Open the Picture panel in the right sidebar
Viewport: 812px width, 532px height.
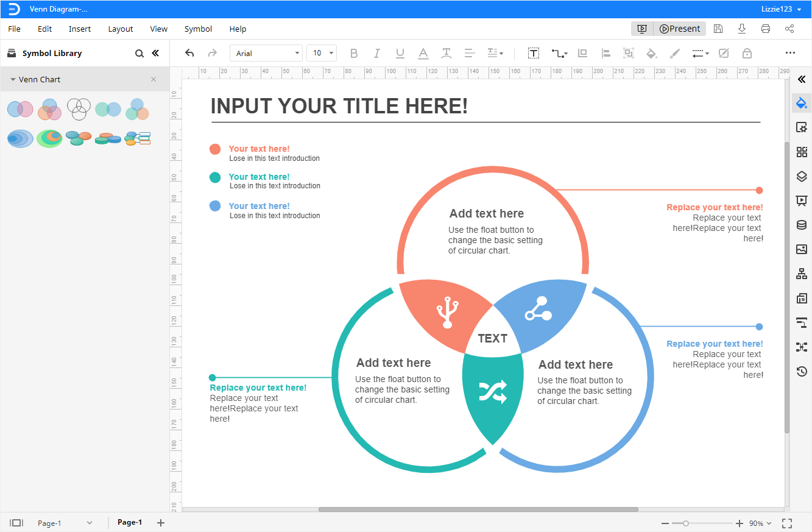pyautogui.click(x=802, y=249)
